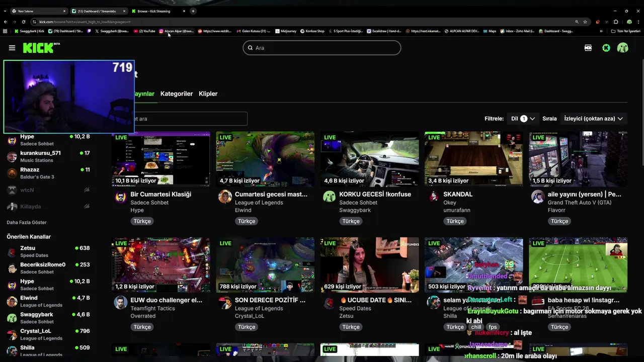Open the browser extensions puzzle icon
Image resolution: width=644 pixels, height=362 pixels.
pos(616,22)
